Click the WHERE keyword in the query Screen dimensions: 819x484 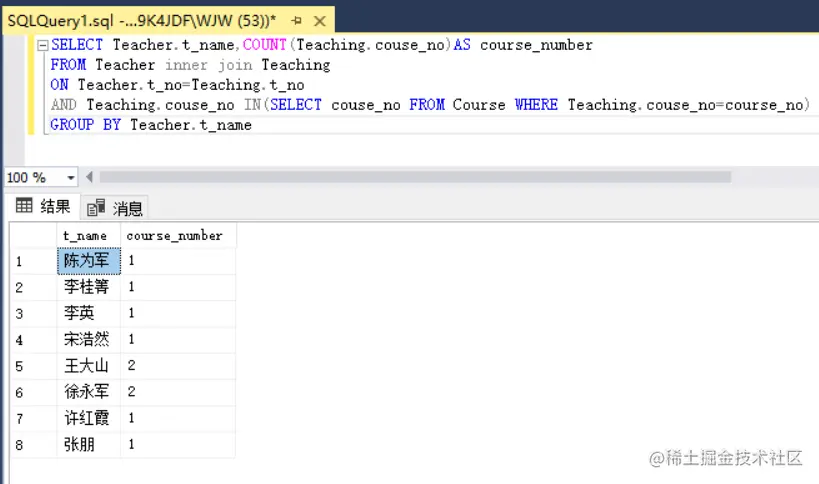point(536,104)
